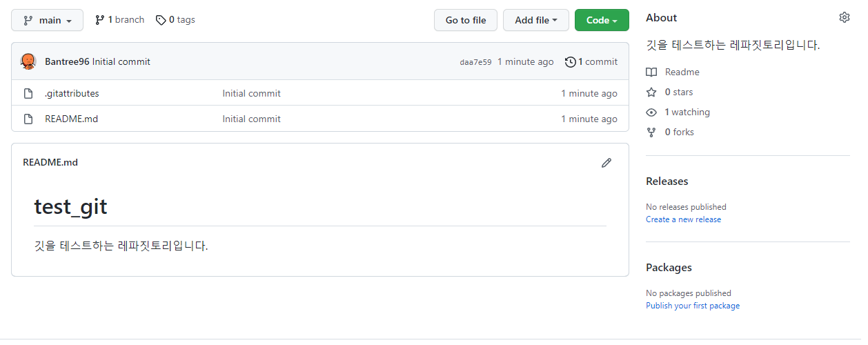Image resolution: width=868 pixels, height=345 pixels.
Task: Open Initial commit message in .gitattributes row
Action: [251, 93]
